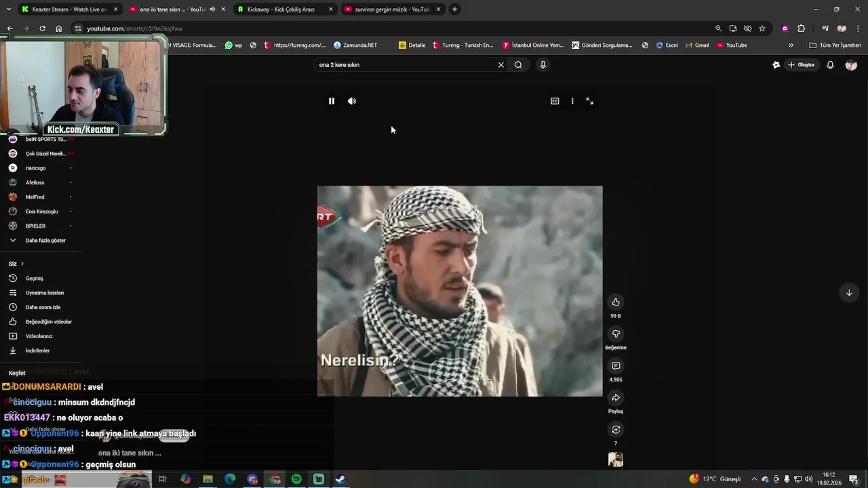Open Steam from the taskbar
This screenshot has height=488, width=868.
(x=340, y=479)
